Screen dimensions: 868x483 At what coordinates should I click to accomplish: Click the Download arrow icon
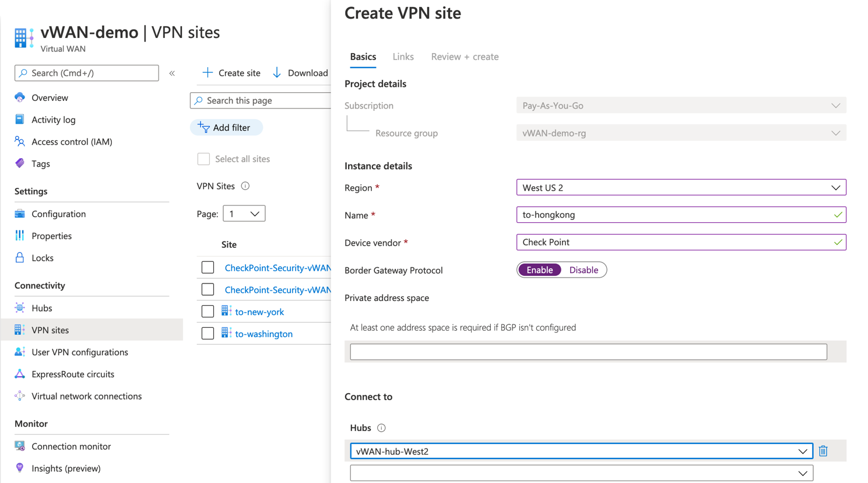(x=277, y=72)
